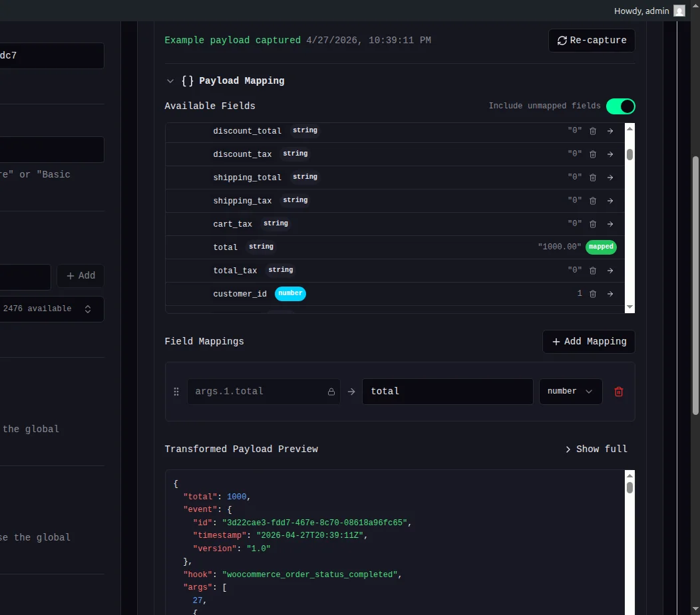
Task: Click the page scrollbar down arrow
Action: coord(695,609)
